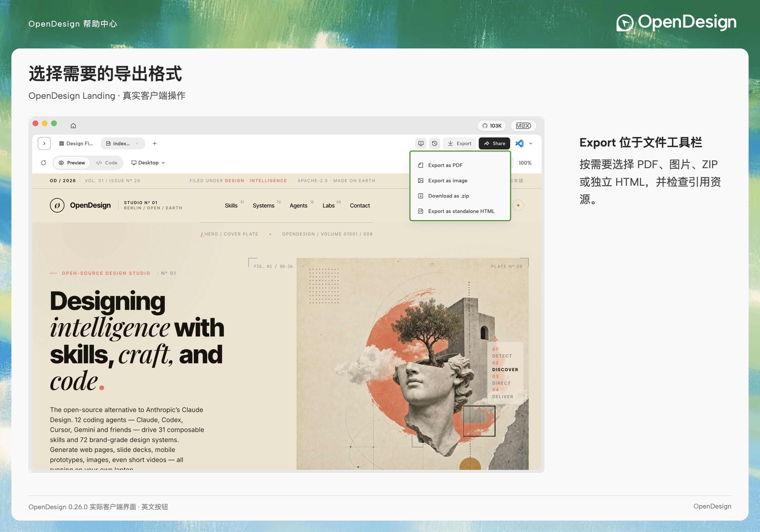Switch to Preview mode
Viewport: 760px width, 532px height.
[x=72, y=162]
